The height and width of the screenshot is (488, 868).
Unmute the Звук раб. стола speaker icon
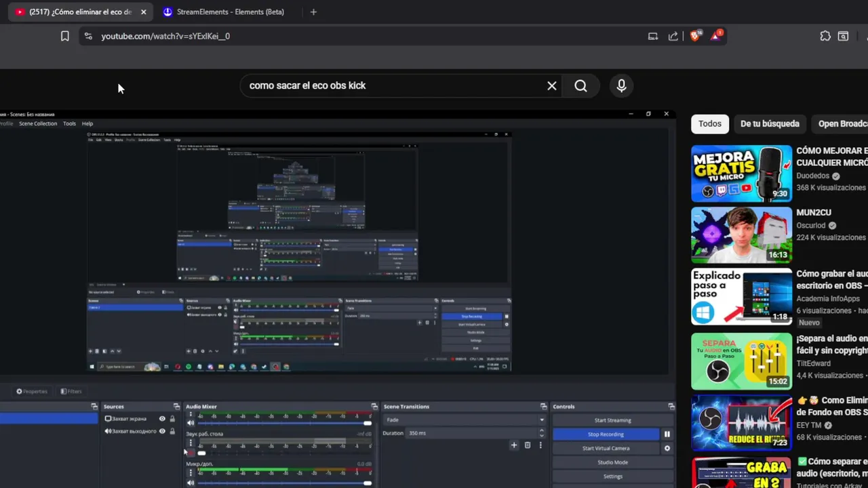point(191,453)
